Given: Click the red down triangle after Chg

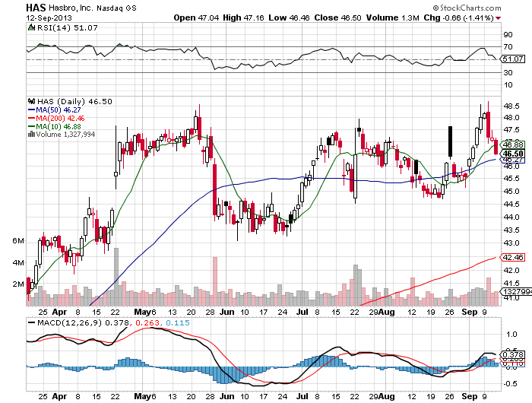Looking at the screenshot, I should click(498, 18).
